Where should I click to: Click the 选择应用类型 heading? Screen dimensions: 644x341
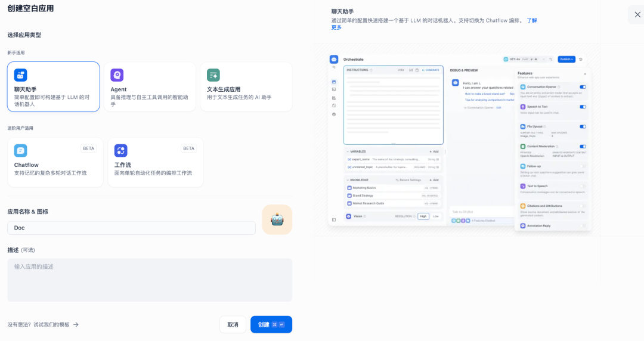pos(24,35)
